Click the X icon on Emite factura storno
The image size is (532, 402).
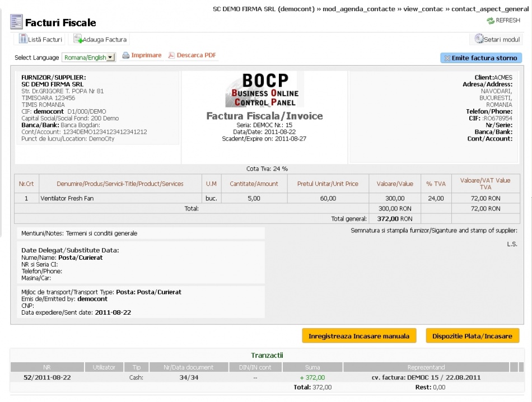click(447, 58)
